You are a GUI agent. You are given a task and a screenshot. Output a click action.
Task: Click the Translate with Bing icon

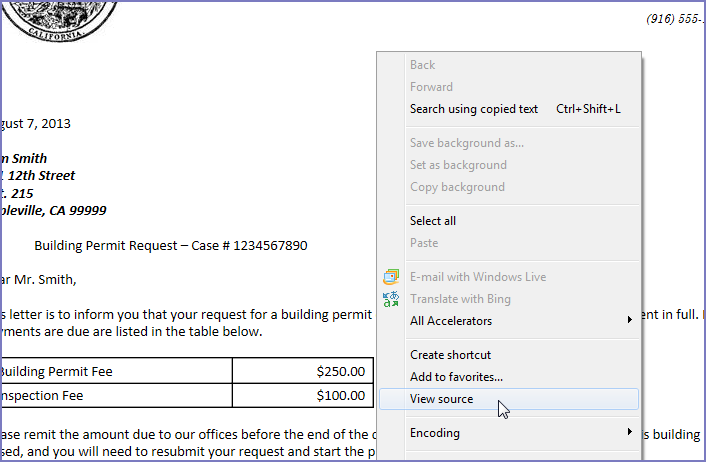[x=391, y=299]
